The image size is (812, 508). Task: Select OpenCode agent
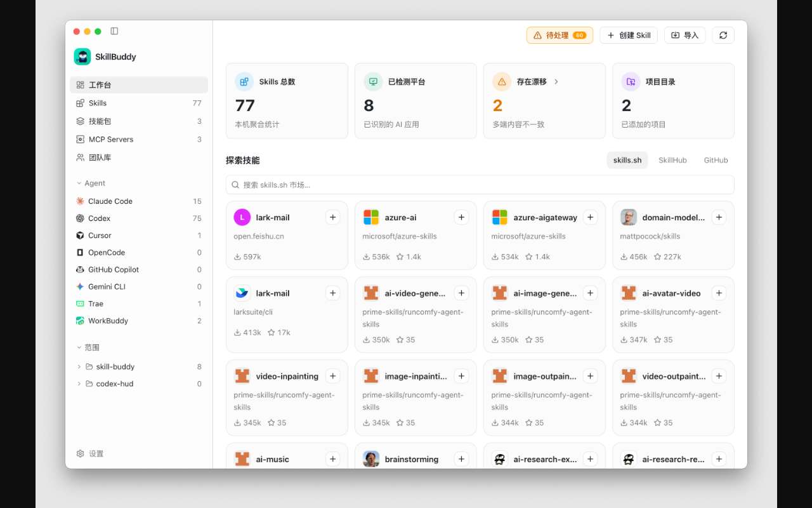(139, 253)
